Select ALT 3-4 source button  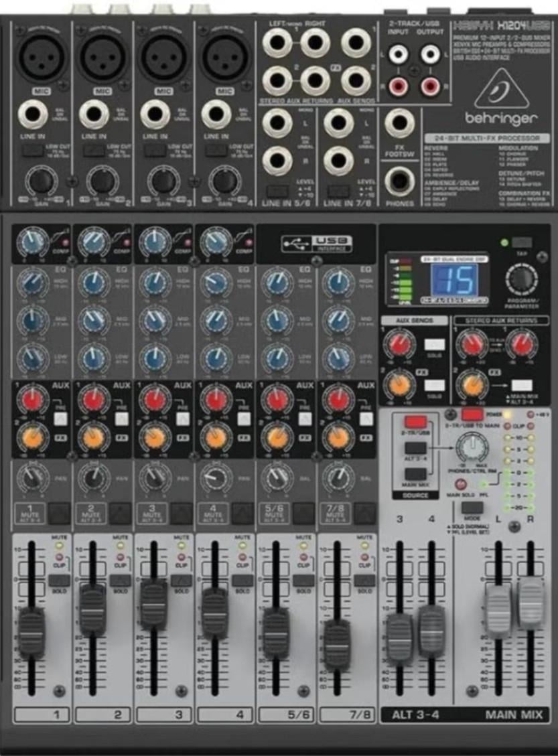click(x=415, y=448)
